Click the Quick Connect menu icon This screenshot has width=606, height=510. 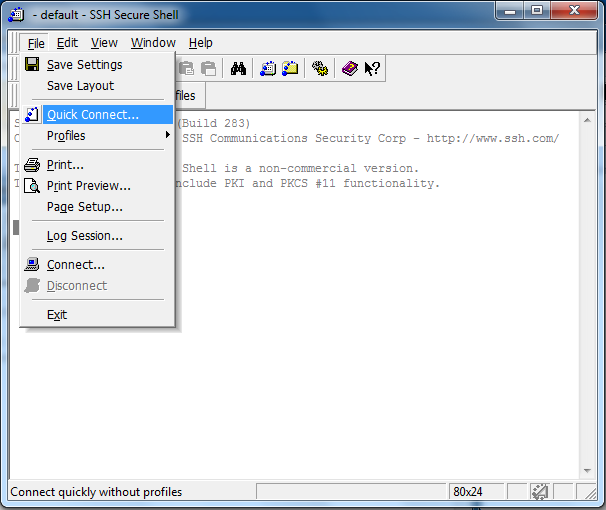tap(32, 114)
